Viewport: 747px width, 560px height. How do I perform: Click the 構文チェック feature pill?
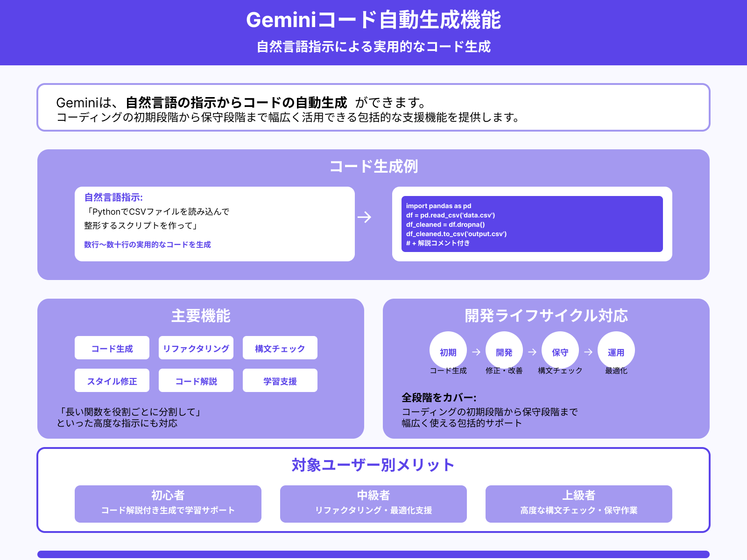(x=279, y=348)
